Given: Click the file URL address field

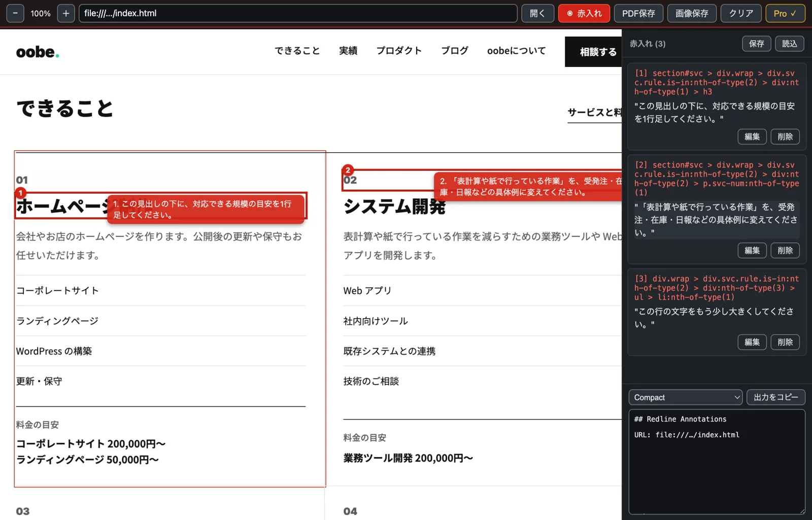Looking at the screenshot, I should coord(298,13).
